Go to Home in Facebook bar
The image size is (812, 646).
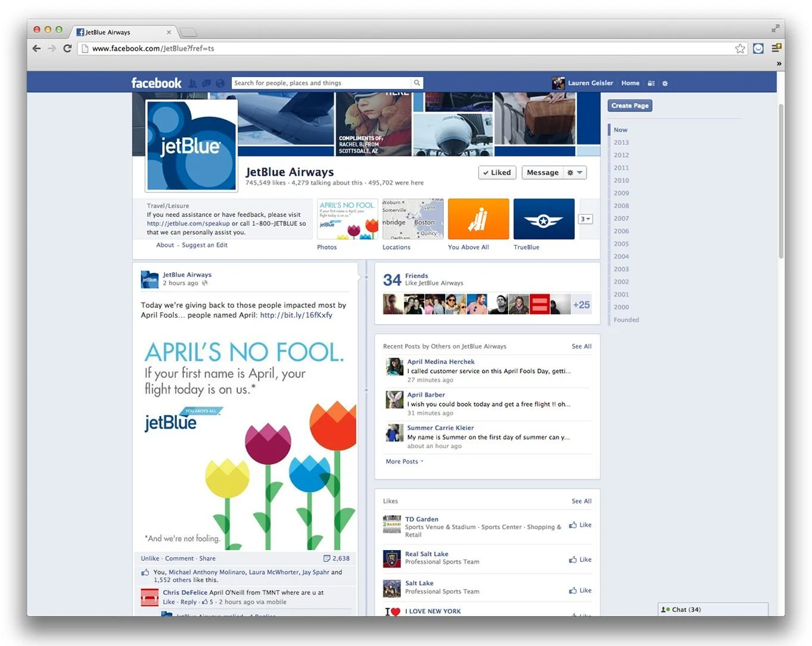[630, 83]
